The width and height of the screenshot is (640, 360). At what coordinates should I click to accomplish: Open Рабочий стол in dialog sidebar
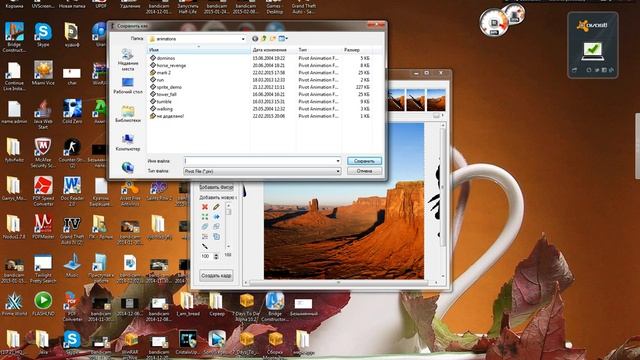[128, 86]
